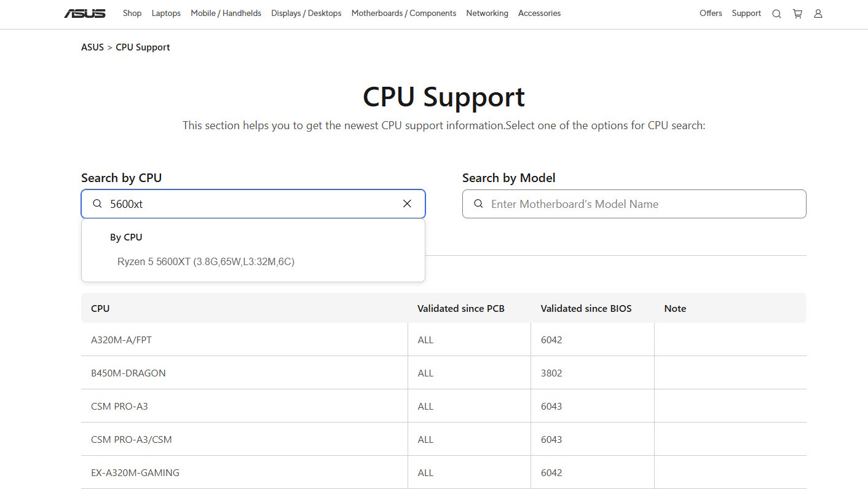Open the Mobile / Handhelds menu
Image resolution: width=868 pixels, height=489 pixels.
[226, 13]
